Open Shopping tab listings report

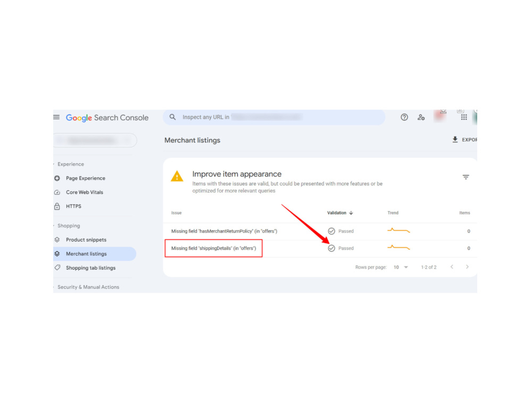(x=90, y=268)
